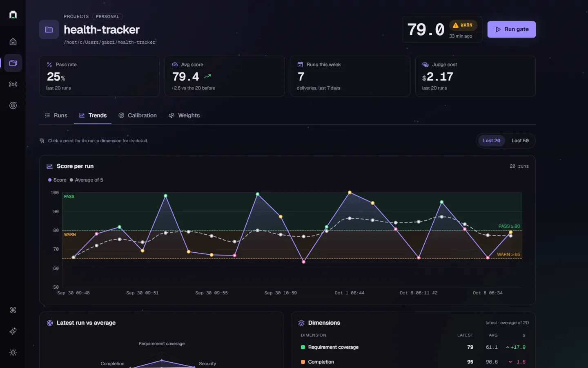Open the target sidebar icon
This screenshot has width=588, height=368.
coord(13,105)
